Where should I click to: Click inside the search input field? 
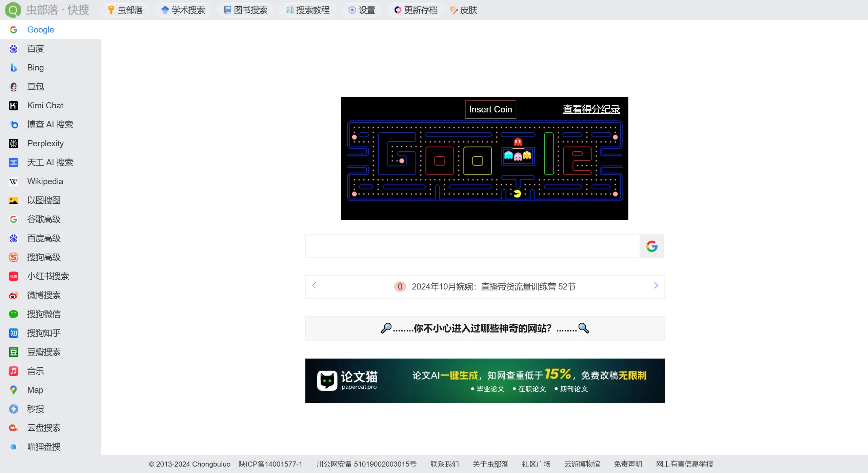pyautogui.click(x=468, y=246)
